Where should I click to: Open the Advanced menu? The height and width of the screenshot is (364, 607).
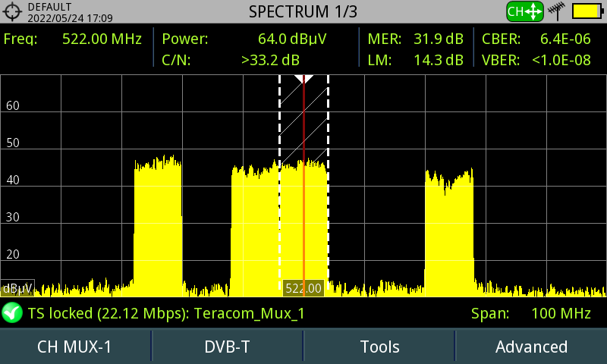pos(532,347)
